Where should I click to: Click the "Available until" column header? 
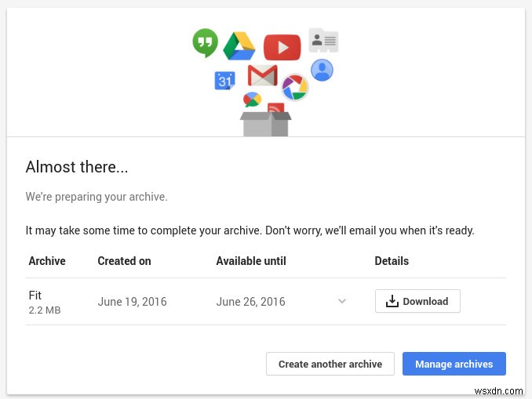[251, 261]
